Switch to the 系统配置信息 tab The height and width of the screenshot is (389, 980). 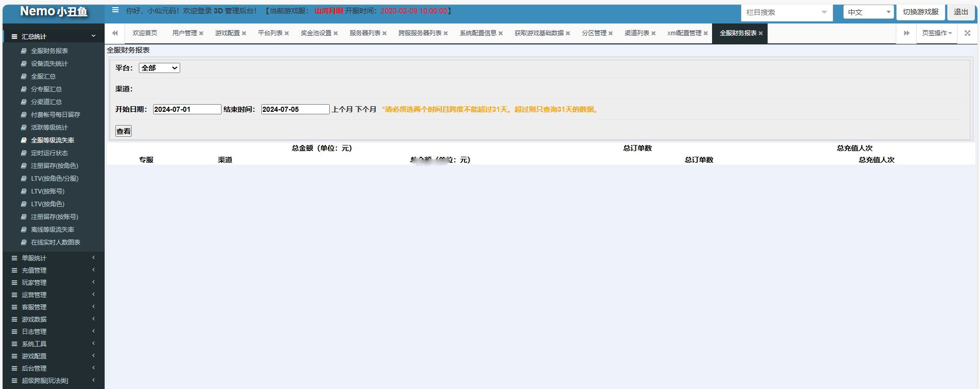478,33
